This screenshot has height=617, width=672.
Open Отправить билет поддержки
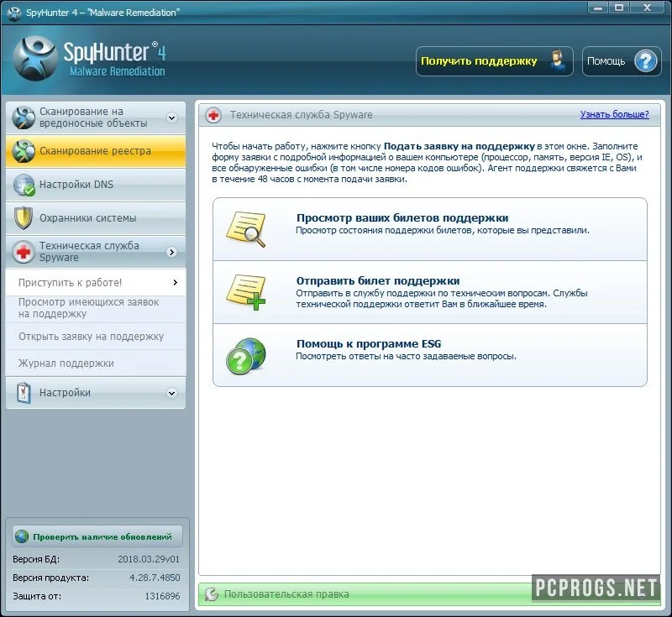pos(430,292)
